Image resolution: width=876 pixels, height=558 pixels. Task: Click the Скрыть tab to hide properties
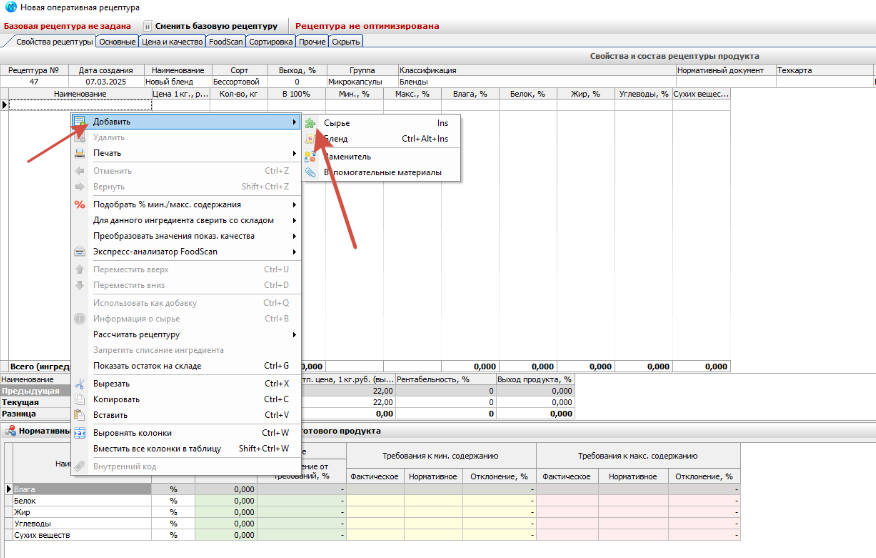(346, 42)
